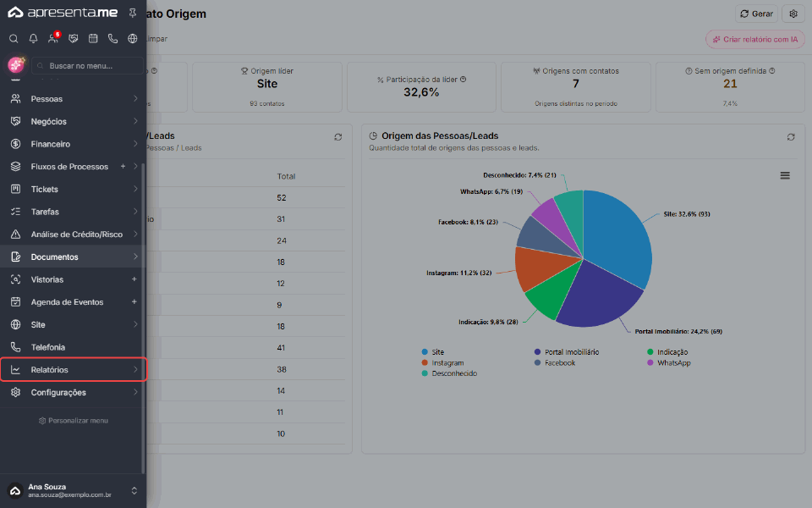Expand the Site menu chevron
The image size is (812, 508).
click(x=135, y=324)
